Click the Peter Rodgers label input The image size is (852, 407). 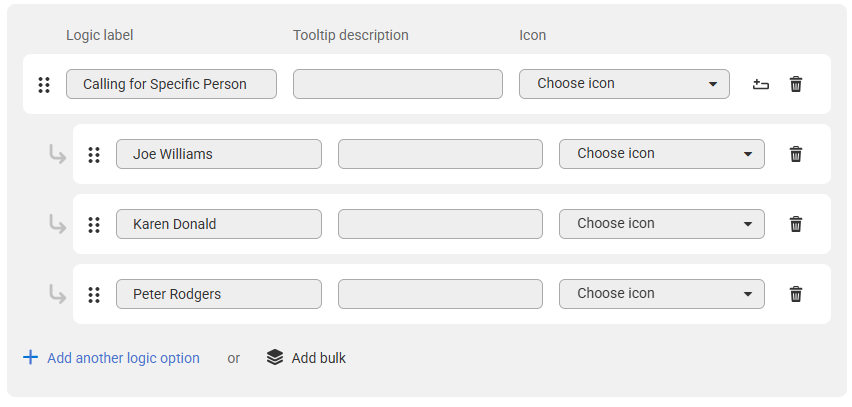(218, 294)
